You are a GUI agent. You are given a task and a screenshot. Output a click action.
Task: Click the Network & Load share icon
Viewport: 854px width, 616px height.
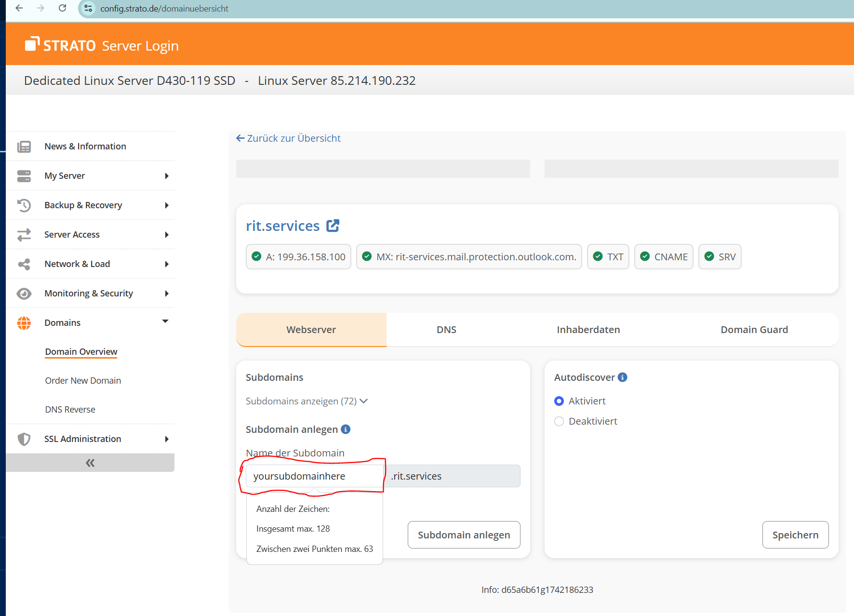tap(24, 264)
